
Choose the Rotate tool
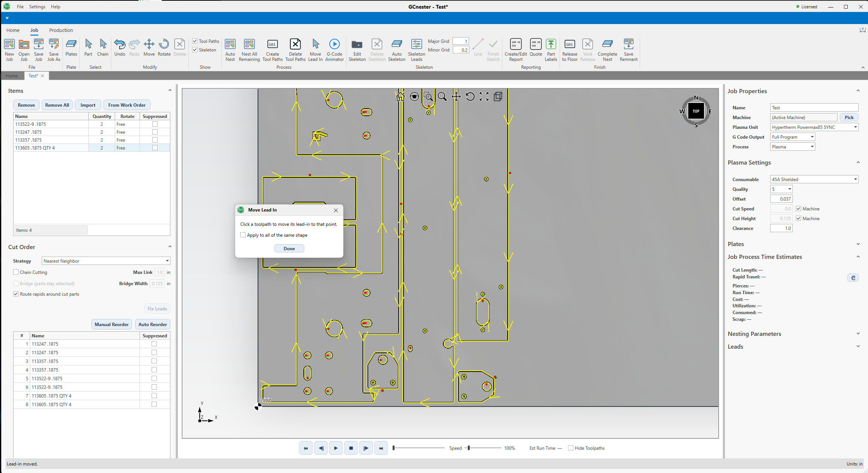pyautogui.click(x=164, y=48)
